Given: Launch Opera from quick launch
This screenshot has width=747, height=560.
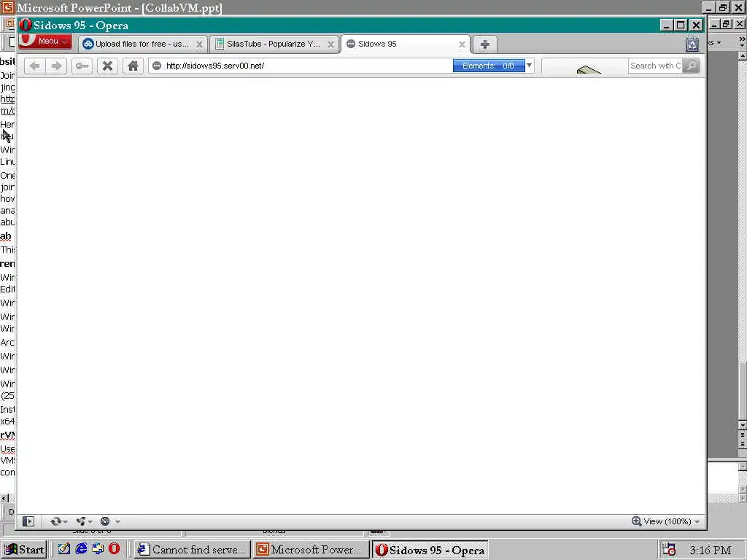Looking at the screenshot, I should 115,549.
